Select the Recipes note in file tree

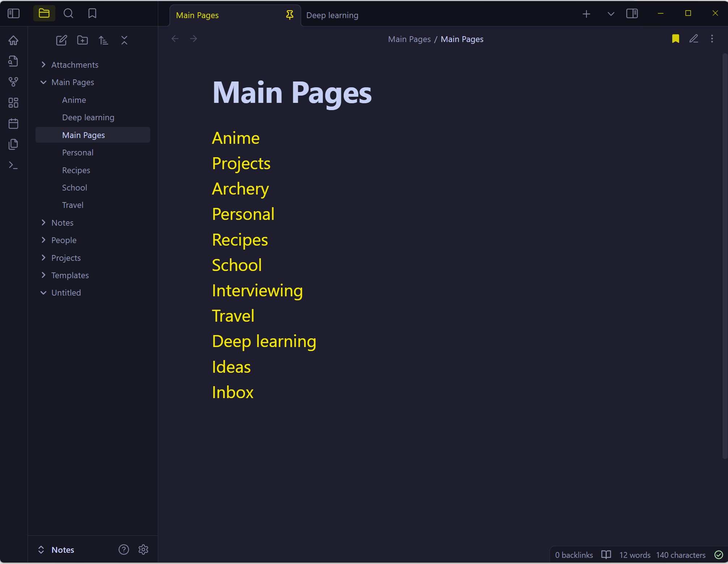pyautogui.click(x=76, y=170)
